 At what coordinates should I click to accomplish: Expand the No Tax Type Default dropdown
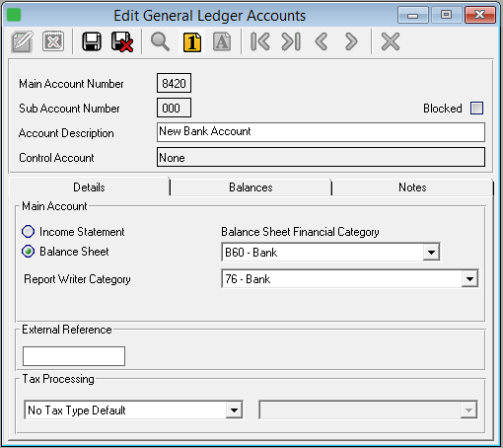[234, 411]
